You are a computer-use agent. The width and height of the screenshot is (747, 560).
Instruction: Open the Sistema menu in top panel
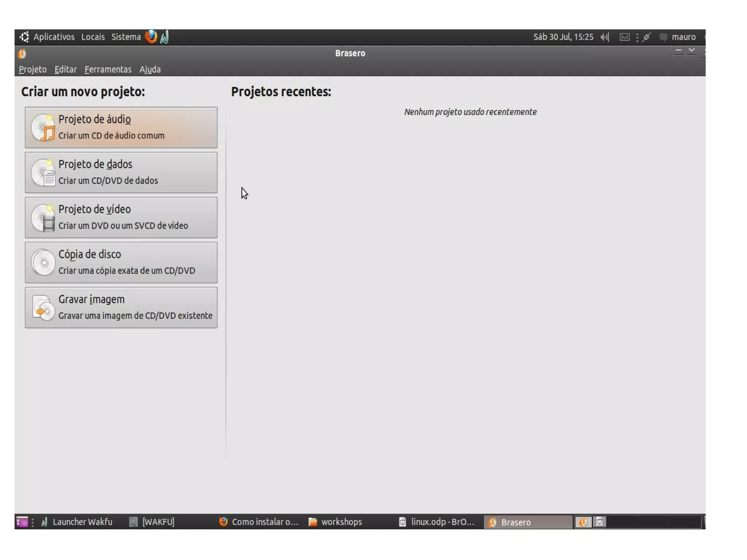(x=126, y=37)
